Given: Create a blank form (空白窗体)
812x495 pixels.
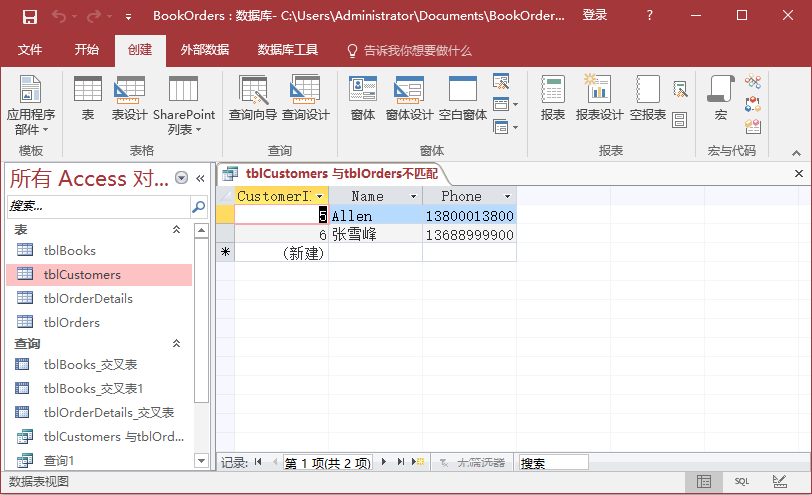Looking at the screenshot, I should click(x=463, y=100).
